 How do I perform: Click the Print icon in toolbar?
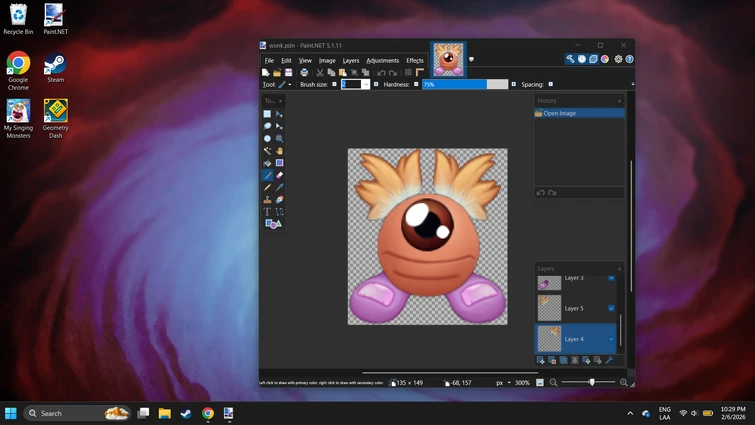pos(304,73)
